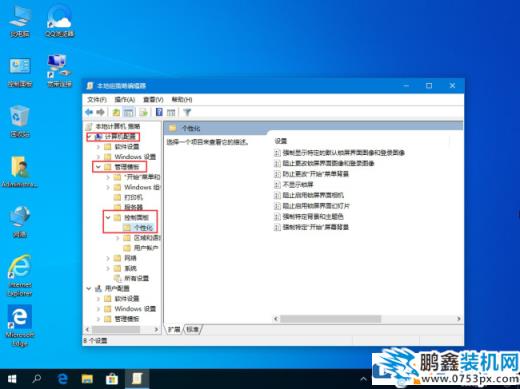Open the Windows Start button
The width and height of the screenshot is (520, 389).
pos(12,379)
